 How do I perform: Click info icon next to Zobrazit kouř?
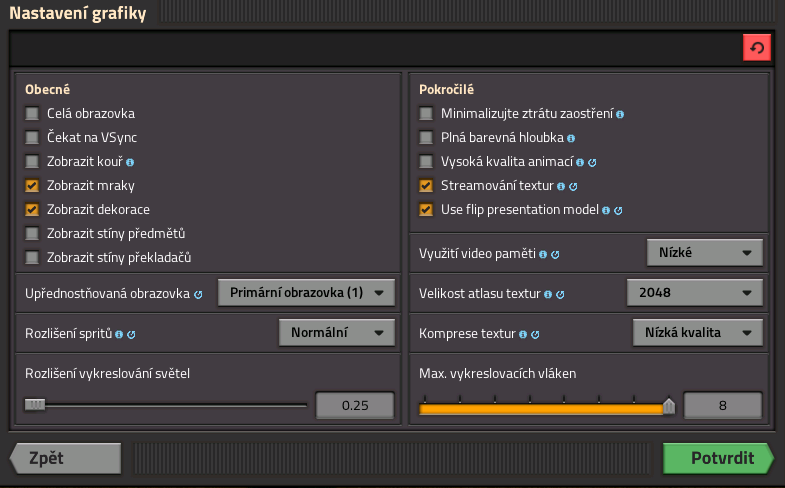(130, 161)
